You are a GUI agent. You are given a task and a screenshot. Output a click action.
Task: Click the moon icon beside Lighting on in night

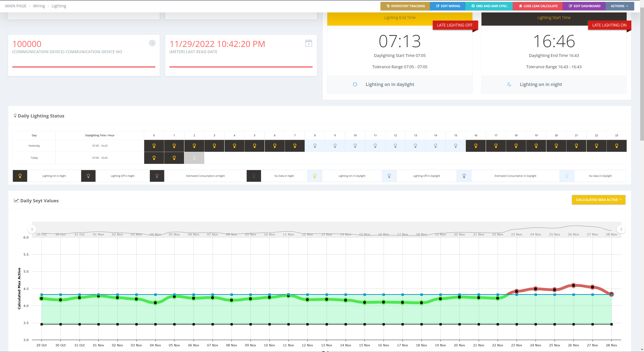coord(509,84)
